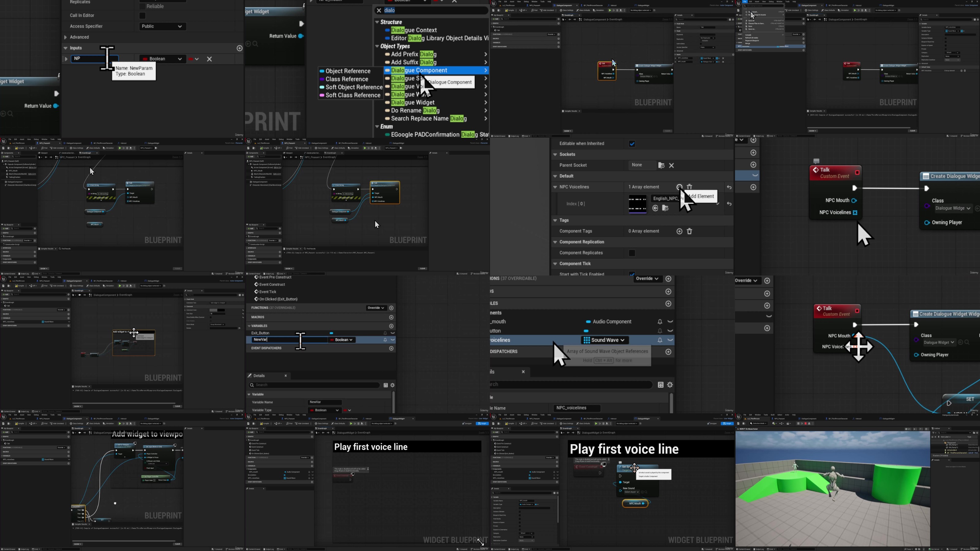The width and height of the screenshot is (980, 551).
Task: Remove the NP input parameter
Action: coord(209,59)
